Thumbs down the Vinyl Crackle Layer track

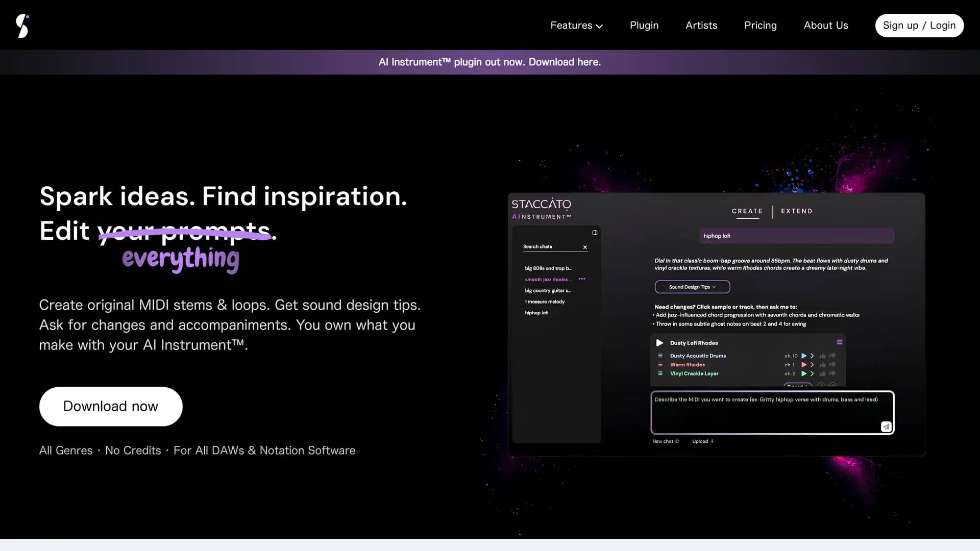tap(832, 374)
